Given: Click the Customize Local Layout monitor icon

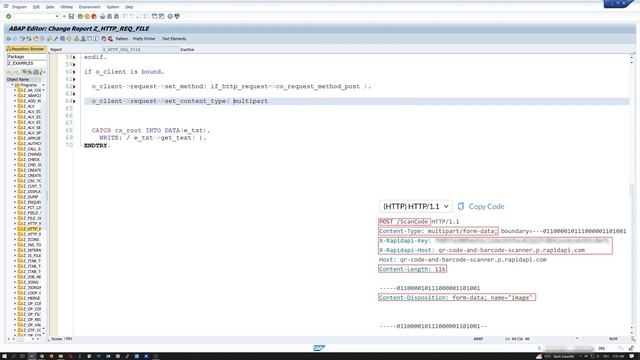Looking at the screenshot, I should click(x=177, y=16).
